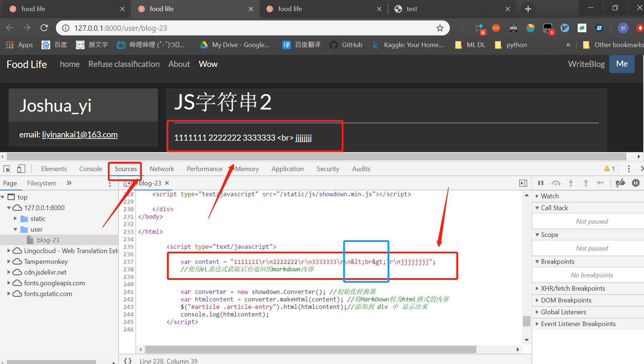Image resolution: width=644 pixels, height=364 pixels.
Task: Toggle the device toolbar emulation icon
Action: [x=21, y=168]
